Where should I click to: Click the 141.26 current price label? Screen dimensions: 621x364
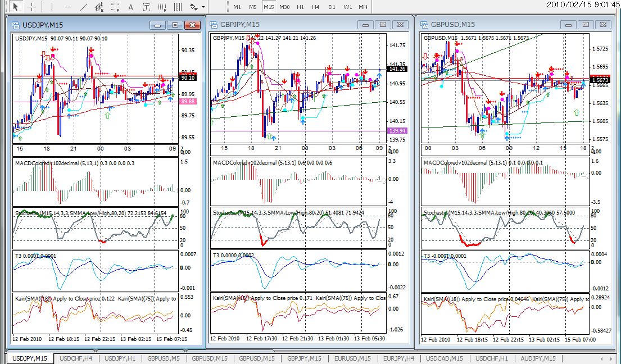[397, 69]
